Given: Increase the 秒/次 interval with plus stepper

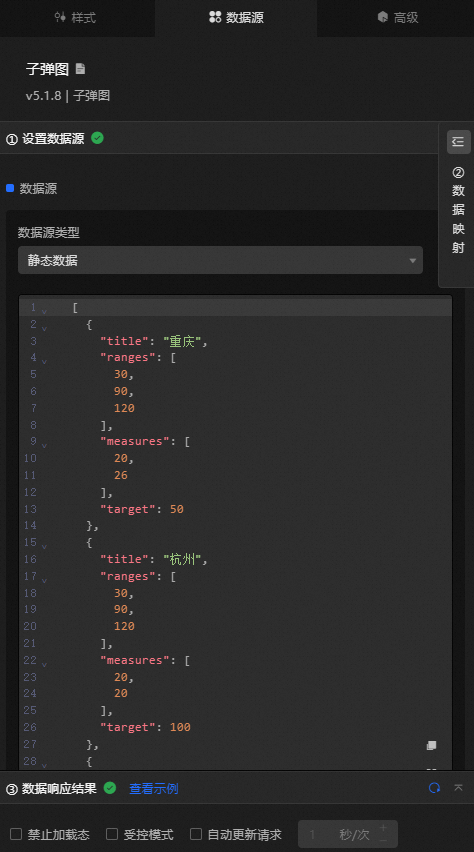Looking at the screenshot, I should pyautogui.click(x=383, y=828).
